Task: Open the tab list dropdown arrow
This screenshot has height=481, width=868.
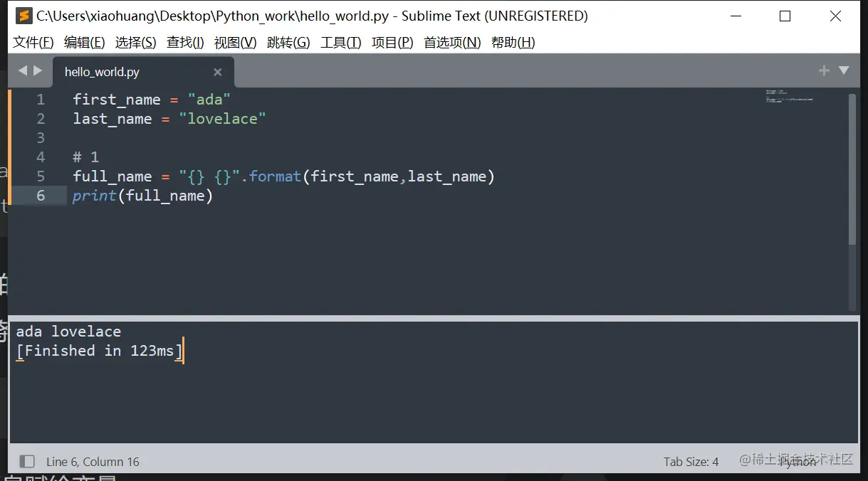Action: coord(844,70)
